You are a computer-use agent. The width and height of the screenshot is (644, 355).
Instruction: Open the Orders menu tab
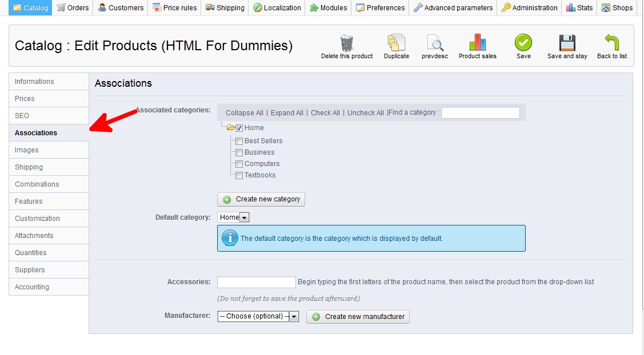click(x=73, y=7)
